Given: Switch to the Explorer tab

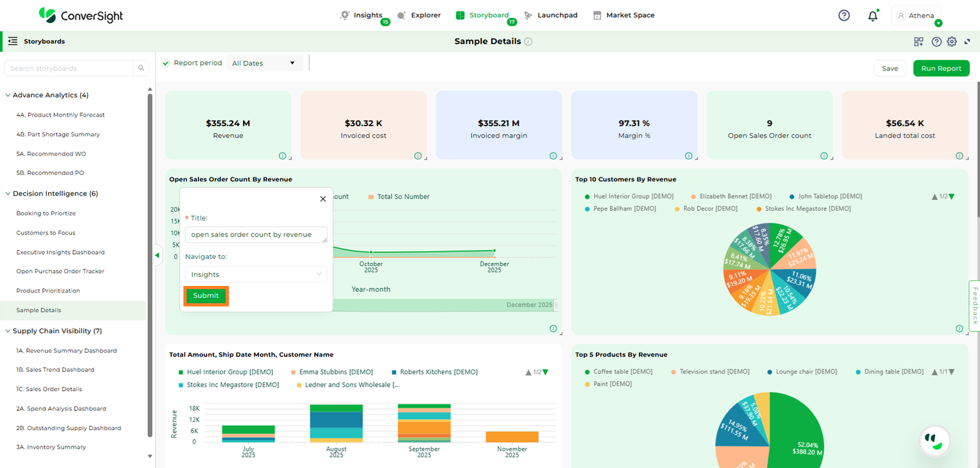Looking at the screenshot, I should tap(419, 15).
